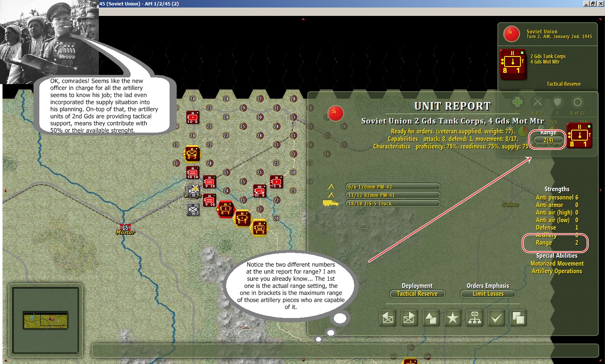Maximize the game window

coord(593,3)
